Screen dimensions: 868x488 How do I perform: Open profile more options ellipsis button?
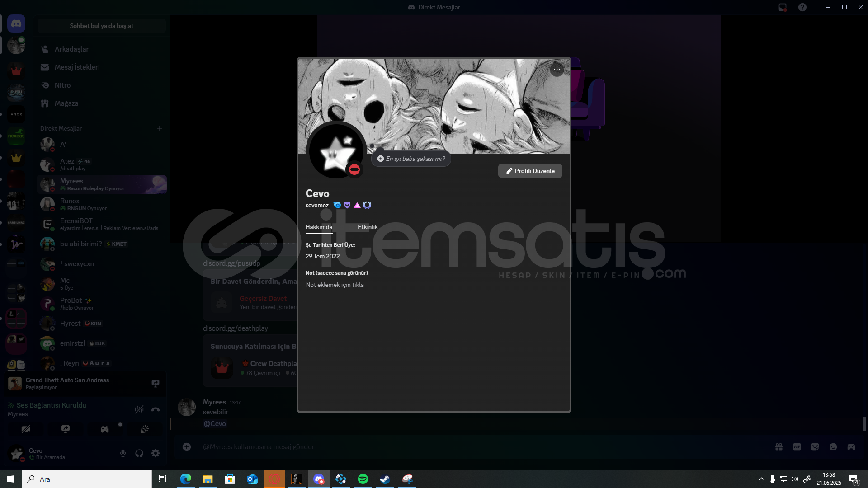557,70
